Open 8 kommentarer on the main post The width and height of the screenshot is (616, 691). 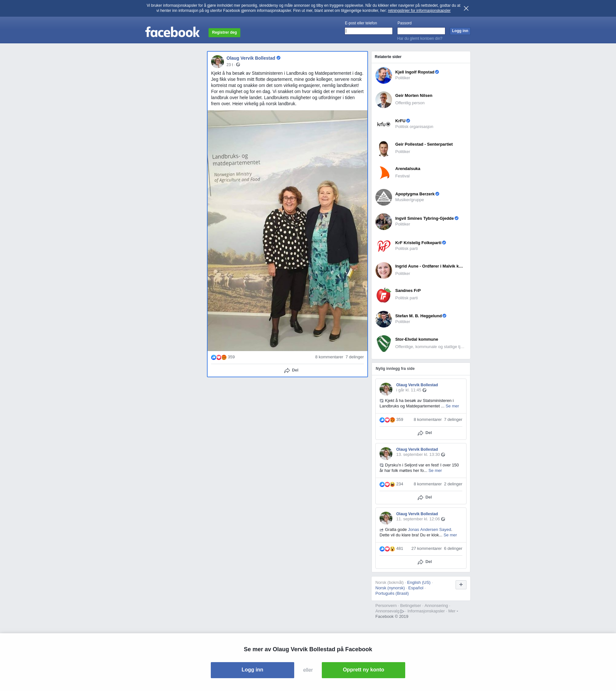coord(329,357)
